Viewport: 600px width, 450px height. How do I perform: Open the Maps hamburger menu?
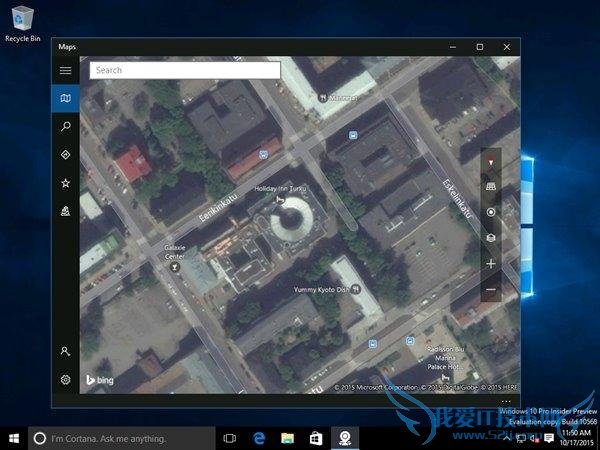pos(65,70)
